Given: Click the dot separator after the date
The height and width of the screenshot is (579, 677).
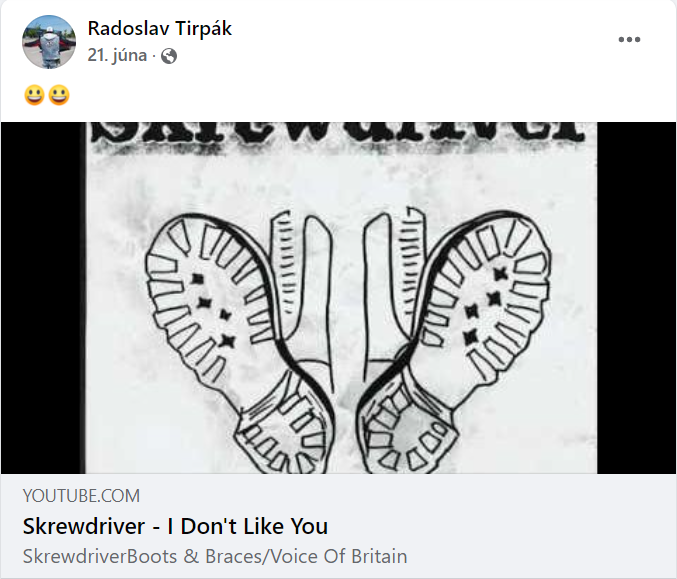Looking at the screenshot, I should (154, 56).
